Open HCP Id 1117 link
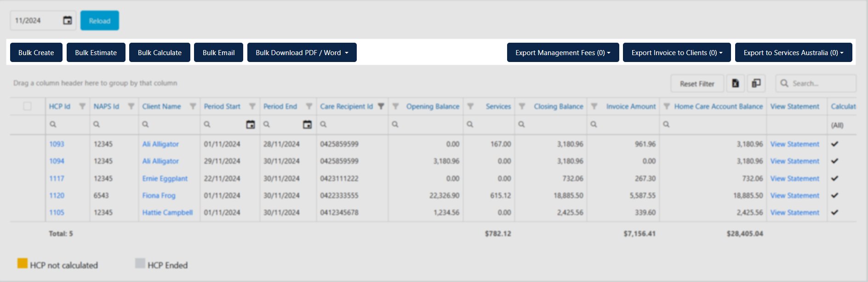The image size is (868, 282). [x=57, y=178]
